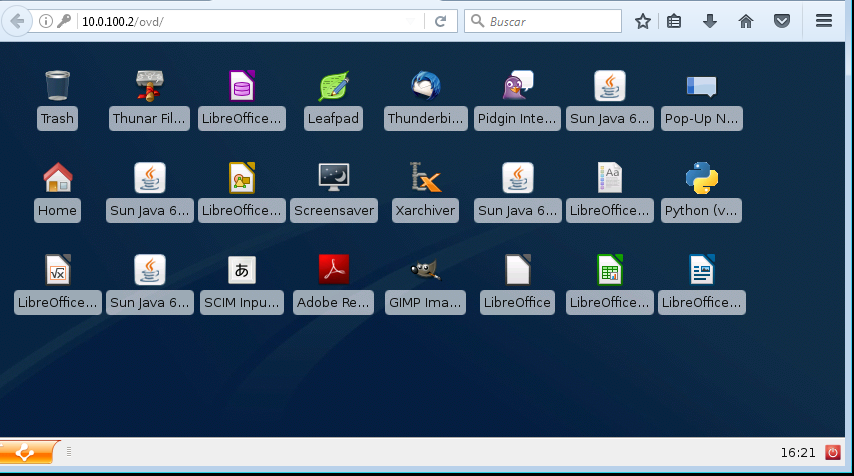Start the Python application

(x=701, y=179)
